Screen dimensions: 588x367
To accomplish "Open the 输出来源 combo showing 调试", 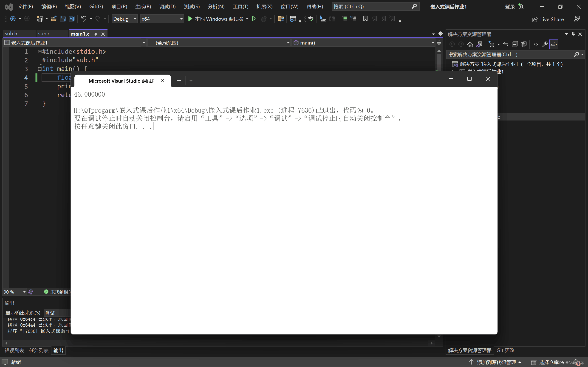I will [57, 313].
